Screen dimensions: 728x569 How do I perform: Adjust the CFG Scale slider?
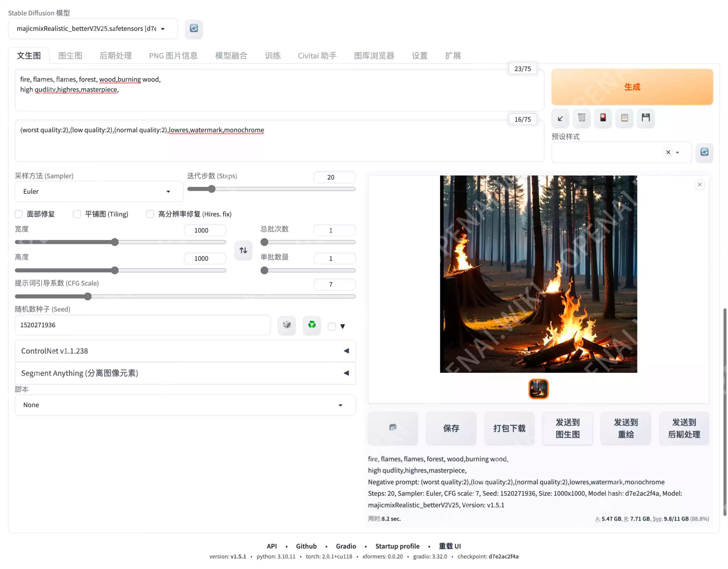(x=185, y=296)
